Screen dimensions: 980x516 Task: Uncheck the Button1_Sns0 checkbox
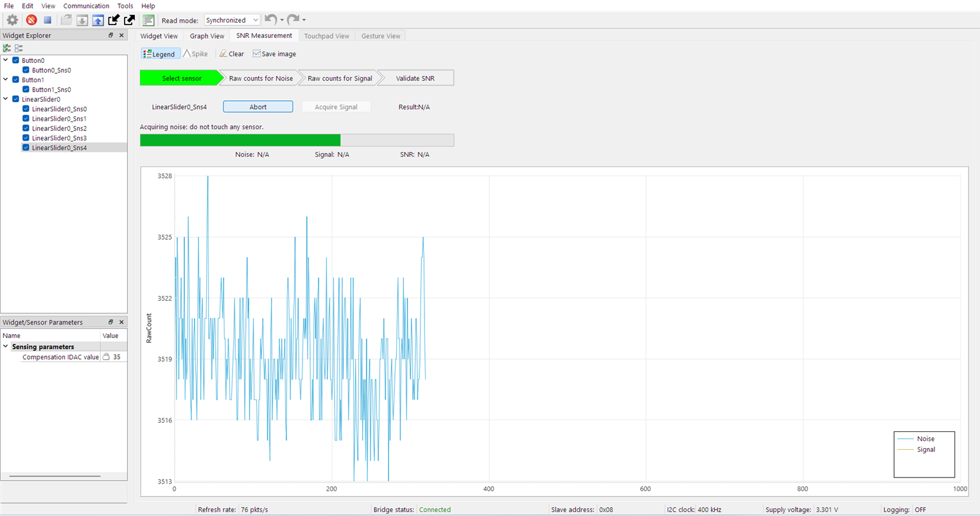click(x=26, y=89)
